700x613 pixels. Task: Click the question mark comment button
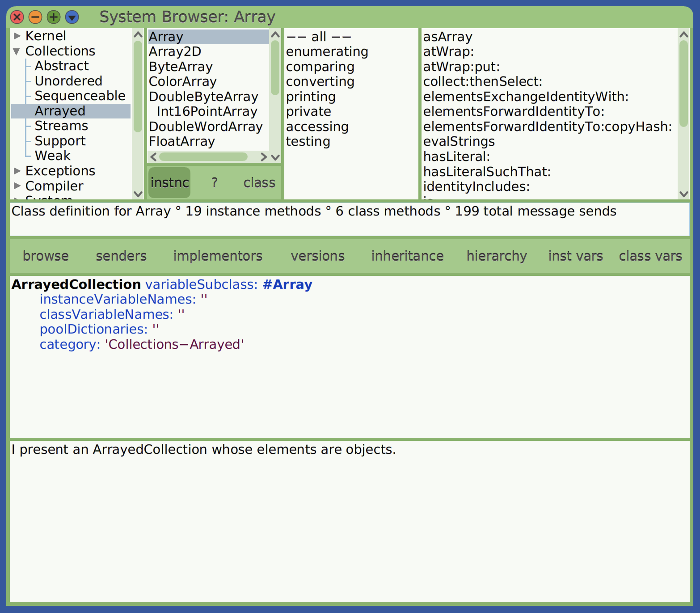214,182
